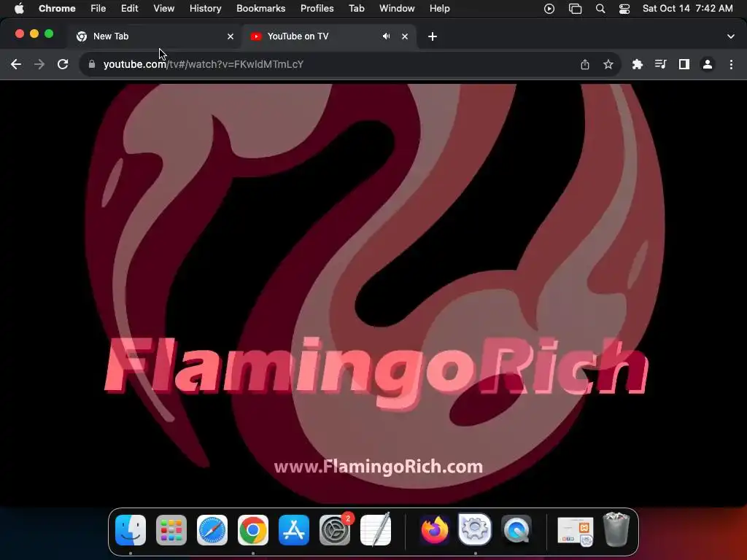Open App Store from the Dock
747x560 pixels.
click(x=294, y=530)
